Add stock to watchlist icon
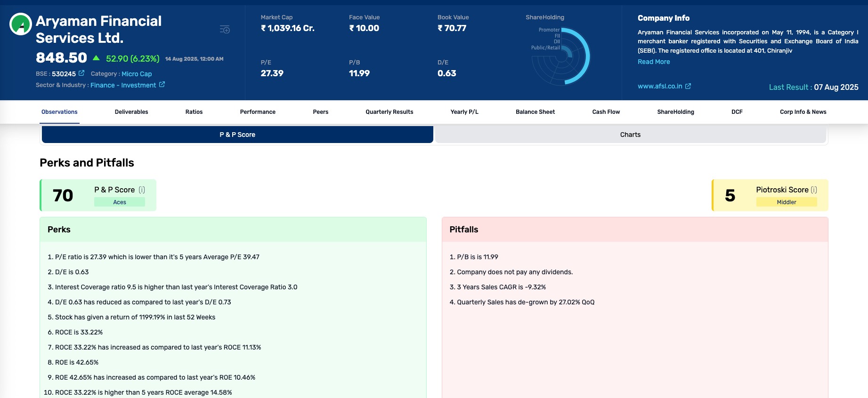The width and height of the screenshot is (868, 398). coord(225,30)
